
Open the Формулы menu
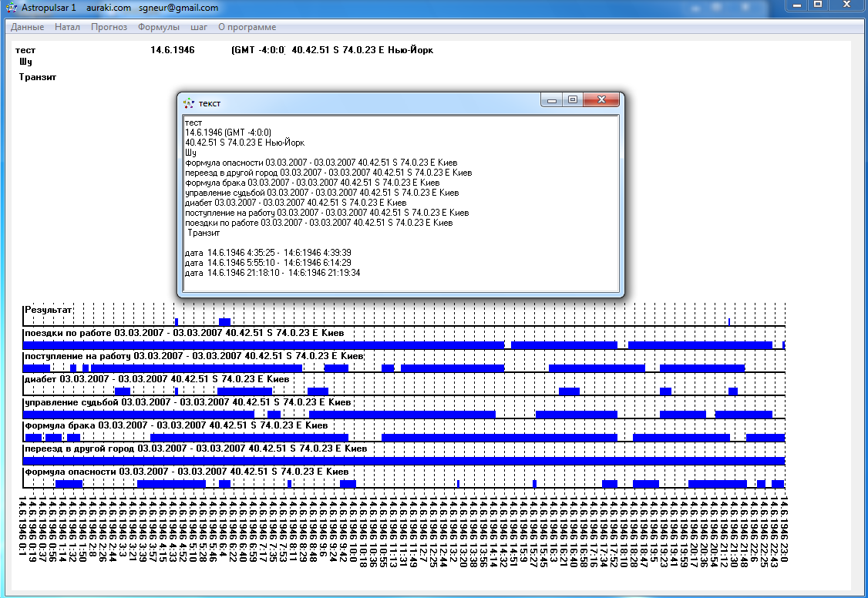coord(158,27)
